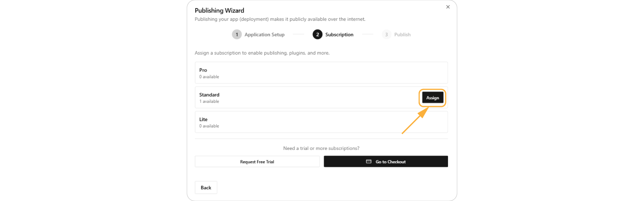644x201 pixels.
Task: Click the credit card icon in checkout button
Action: [369, 162]
